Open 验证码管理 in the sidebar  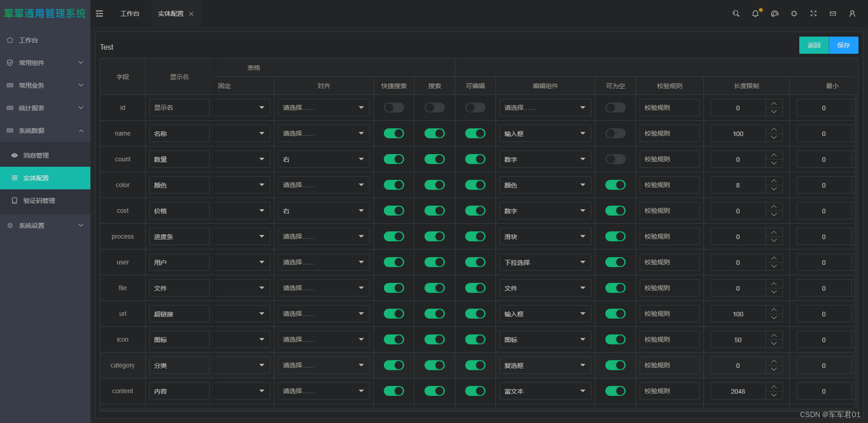(45, 201)
